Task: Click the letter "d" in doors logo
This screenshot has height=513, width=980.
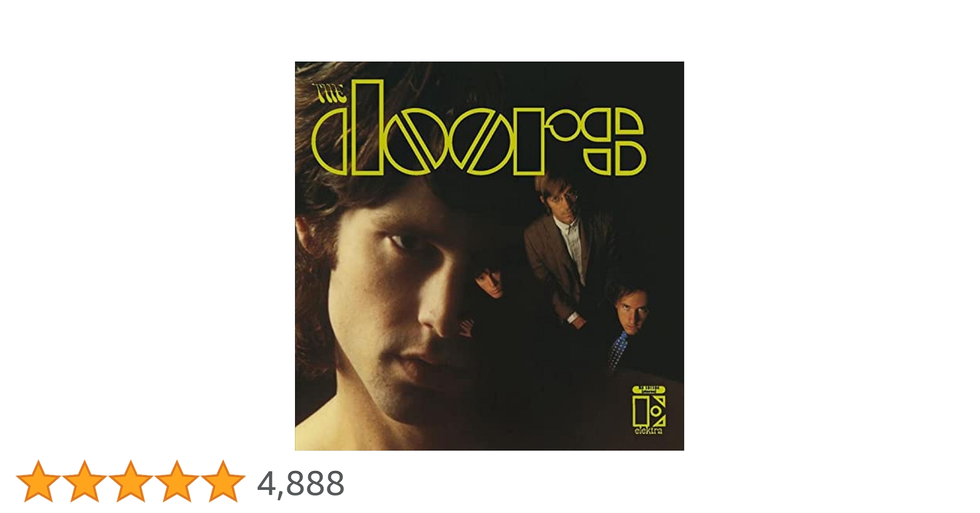Action: click(x=347, y=127)
